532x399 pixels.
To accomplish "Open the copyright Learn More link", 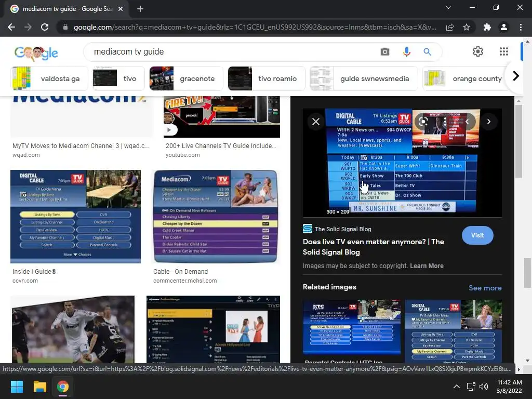I will click(427, 266).
